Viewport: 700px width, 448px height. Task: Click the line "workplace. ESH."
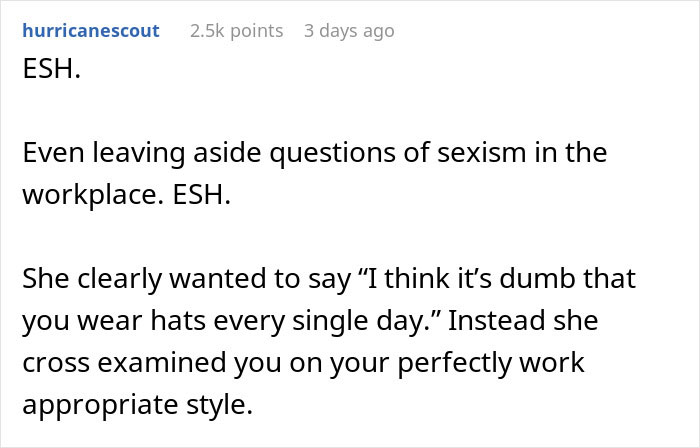tap(126, 193)
